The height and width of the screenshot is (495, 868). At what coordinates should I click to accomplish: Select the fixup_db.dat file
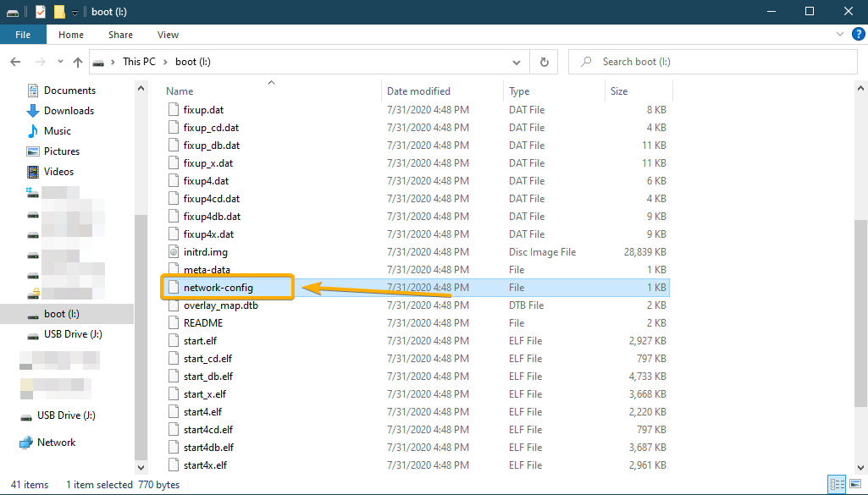pyautogui.click(x=212, y=146)
